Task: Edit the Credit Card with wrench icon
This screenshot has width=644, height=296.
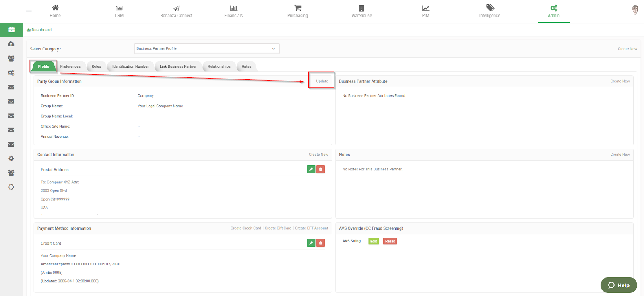Action: click(311, 243)
